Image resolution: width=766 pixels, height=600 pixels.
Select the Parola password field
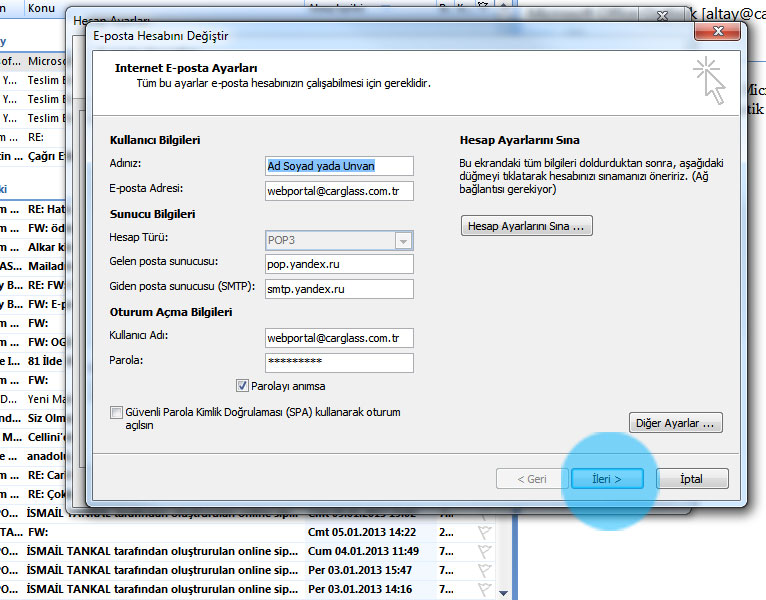pos(339,363)
